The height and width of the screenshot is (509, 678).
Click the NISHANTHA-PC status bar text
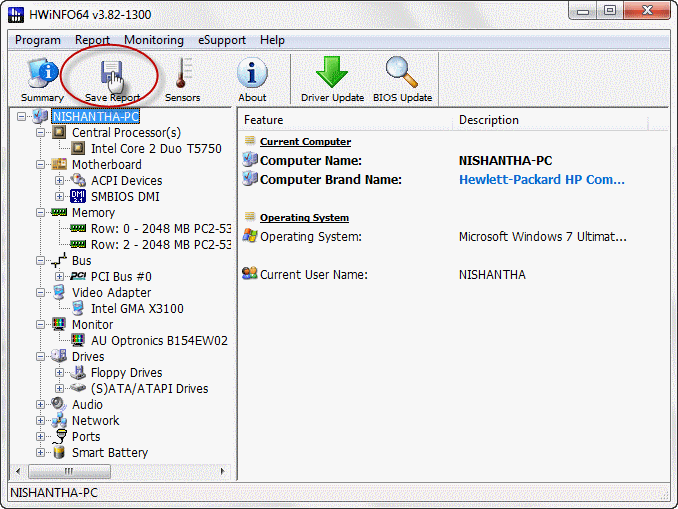54,493
